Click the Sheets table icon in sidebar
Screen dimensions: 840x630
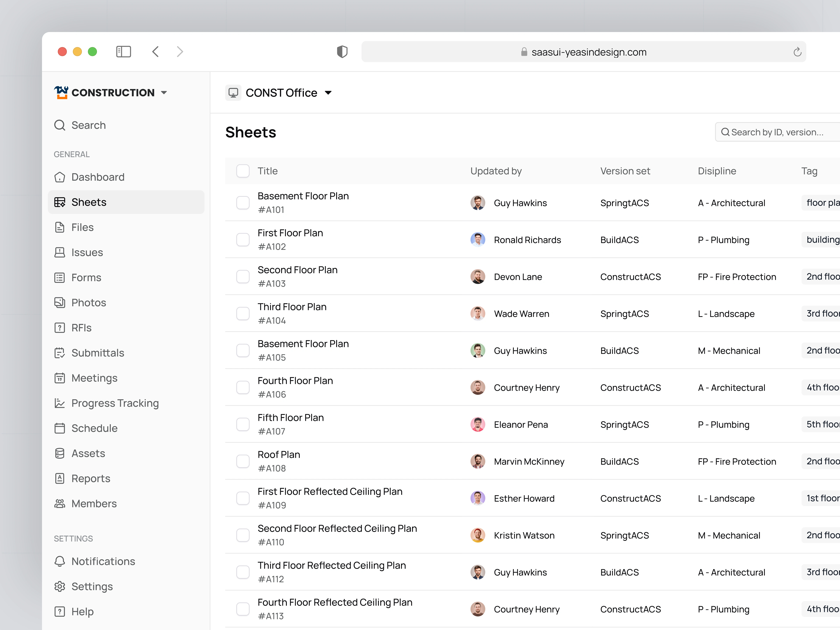[60, 202]
